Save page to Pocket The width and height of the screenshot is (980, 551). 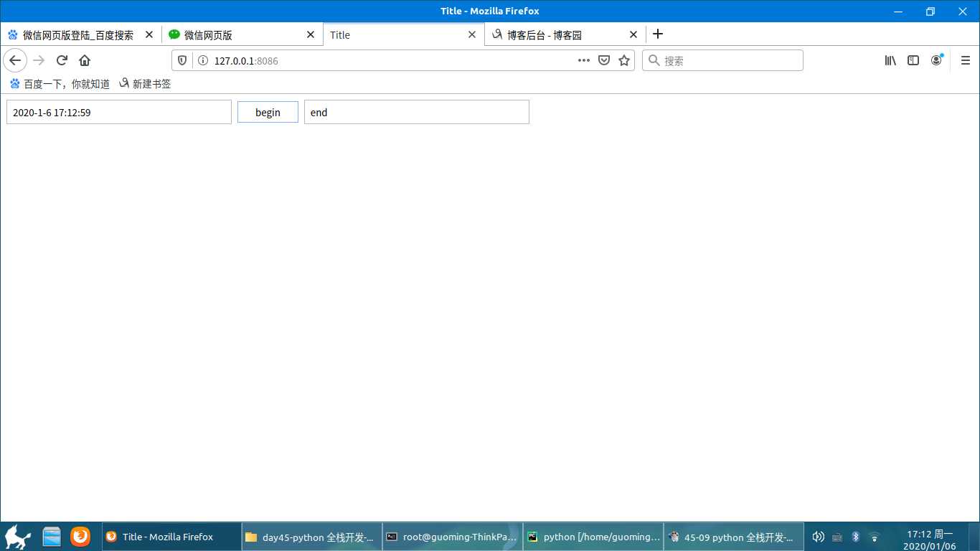pos(604,61)
